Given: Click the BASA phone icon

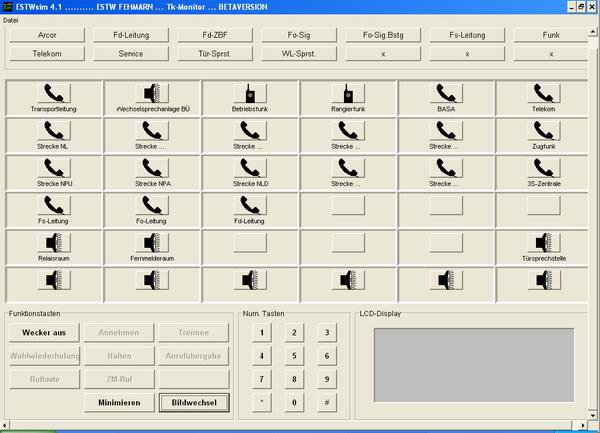Looking at the screenshot, I should point(445,94).
